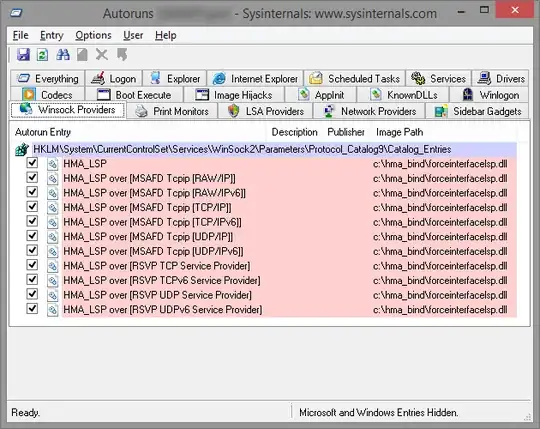Switch to the Scheduled Tasks tab
This screenshot has height=429, width=540.
354,79
